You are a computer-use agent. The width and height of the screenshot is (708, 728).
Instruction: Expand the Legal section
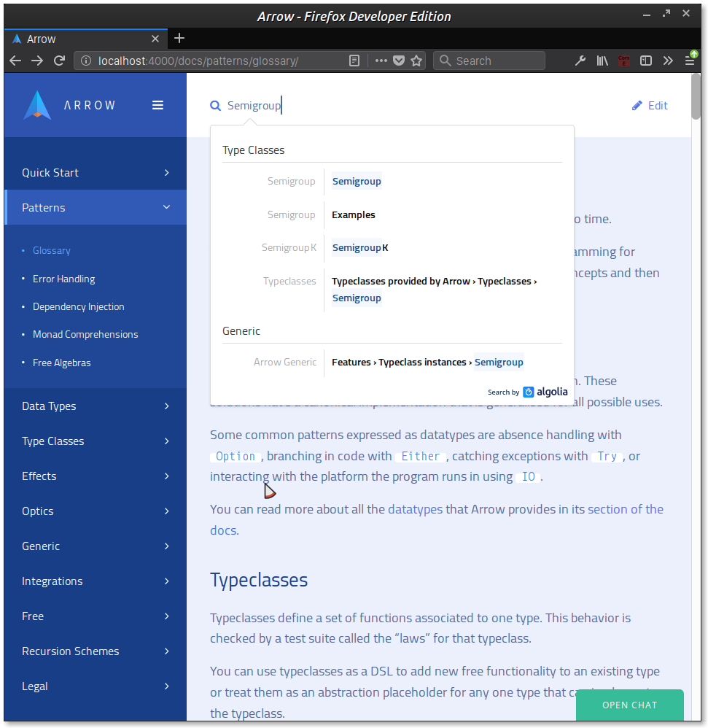click(96, 686)
